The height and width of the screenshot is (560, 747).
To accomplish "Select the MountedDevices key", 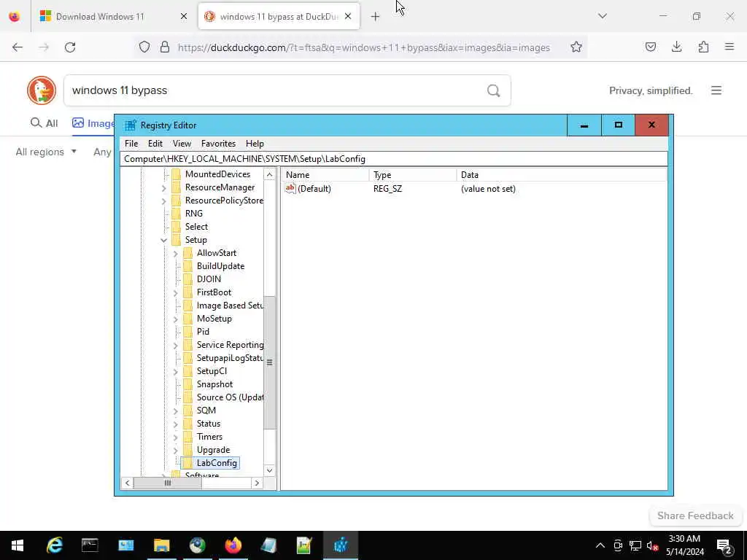I will 217,174.
